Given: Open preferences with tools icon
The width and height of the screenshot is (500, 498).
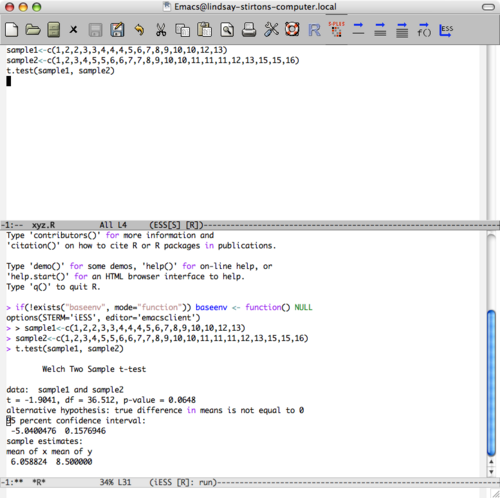Looking at the screenshot, I should tap(271, 30).
